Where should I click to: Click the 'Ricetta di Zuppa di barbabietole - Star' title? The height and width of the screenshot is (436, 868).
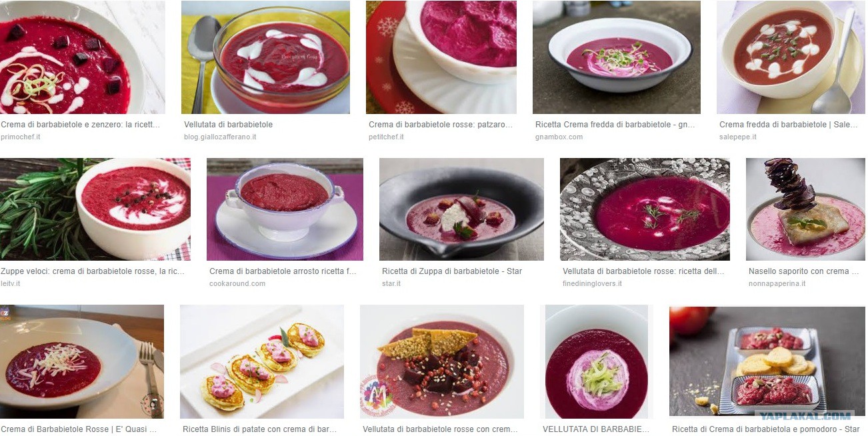(x=452, y=271)
